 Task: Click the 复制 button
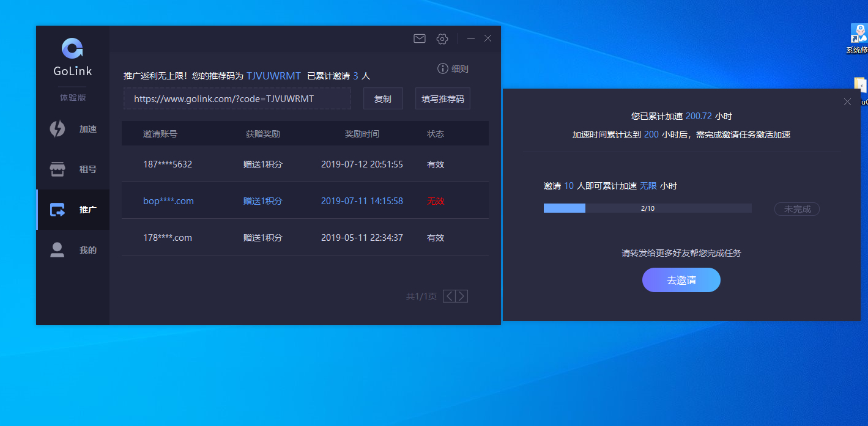383,98
